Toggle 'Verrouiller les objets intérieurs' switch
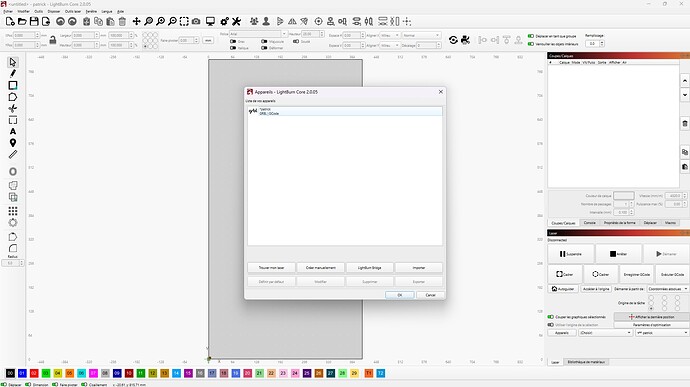 click(x=531, y=44)
